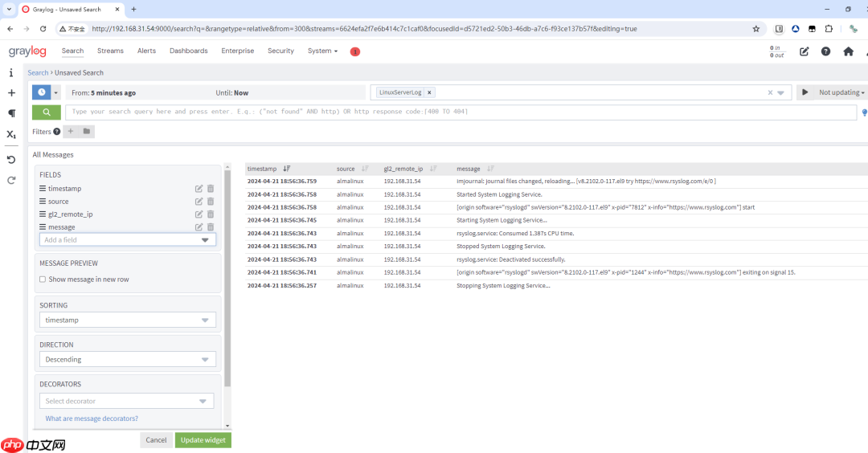Click the Update widget button

(203, 440)
